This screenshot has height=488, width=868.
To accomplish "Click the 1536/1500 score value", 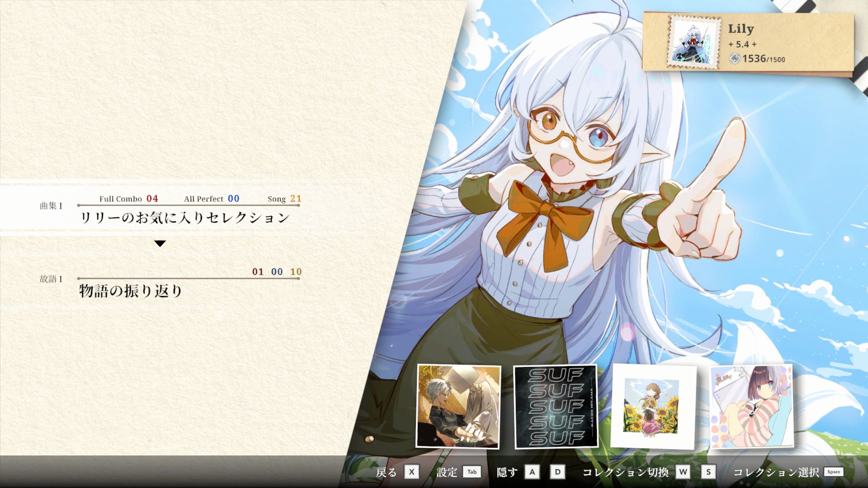I will tap(764, 59).
